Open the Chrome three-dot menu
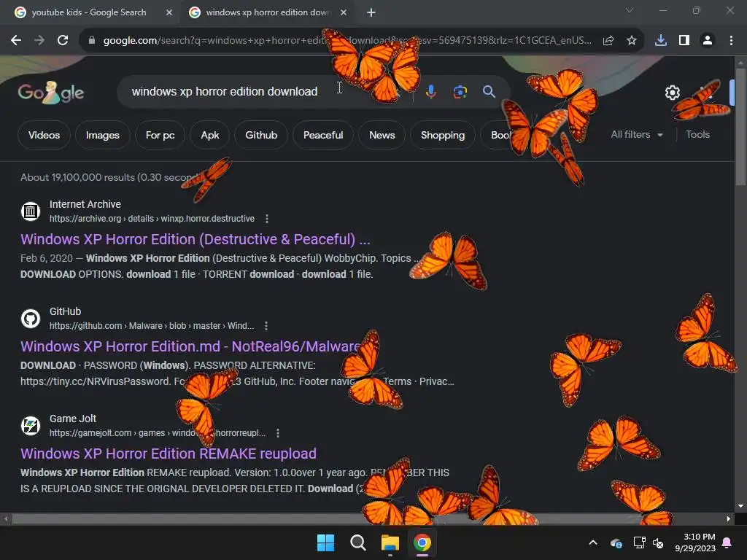 point(731,41)
